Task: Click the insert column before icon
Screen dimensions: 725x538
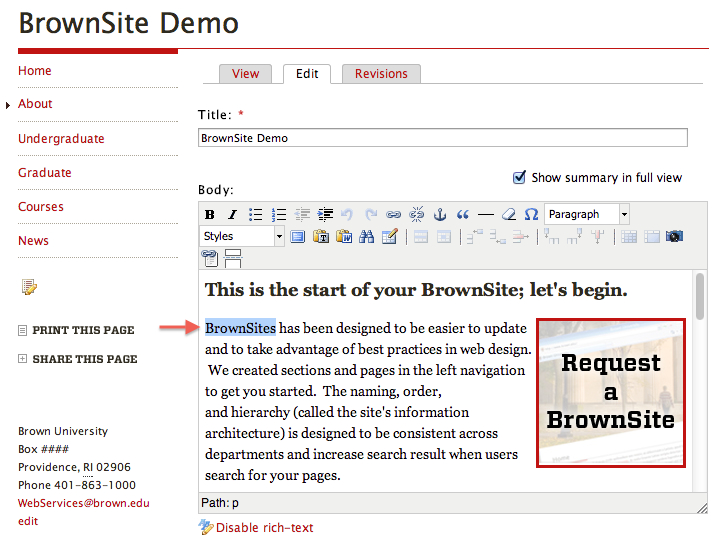Action: pos(552,236)
